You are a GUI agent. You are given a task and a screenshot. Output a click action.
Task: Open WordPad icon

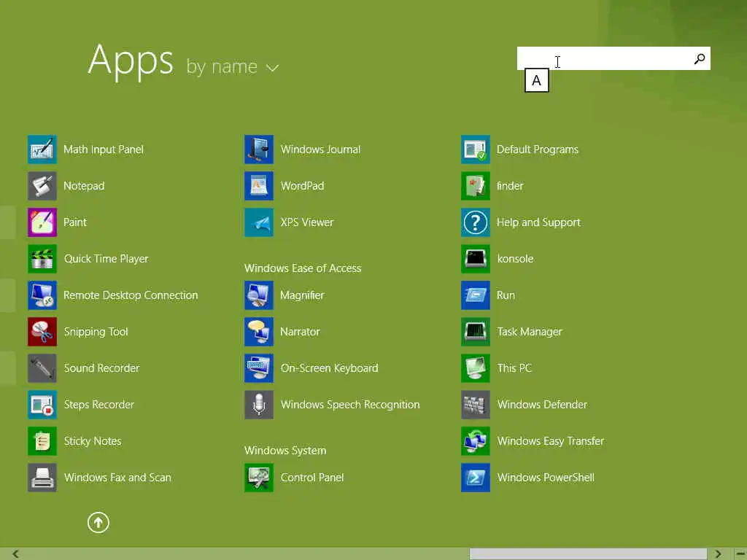click(x=259, y=186)
